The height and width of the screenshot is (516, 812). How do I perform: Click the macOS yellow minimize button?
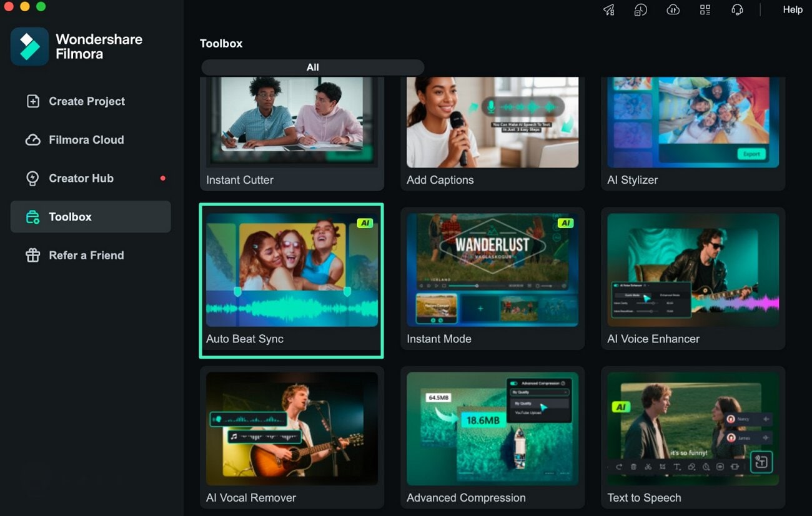coord(24,6)
